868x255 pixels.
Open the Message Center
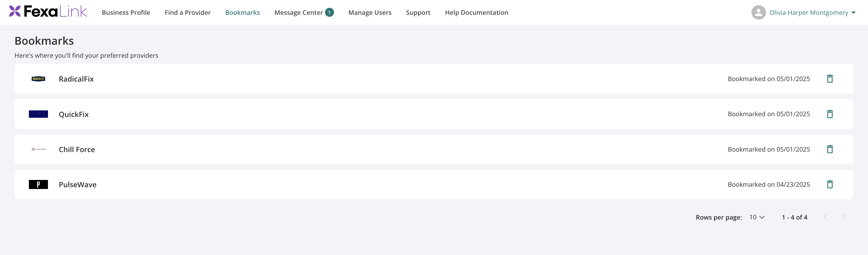[299, 13]
